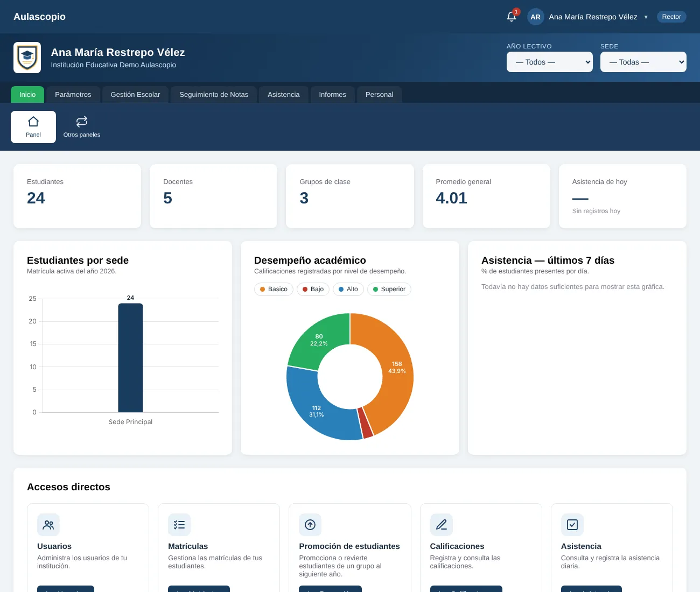Screen dimensions: 700x592
Task: Click the Rector role badge
Action: click(671, 17)
